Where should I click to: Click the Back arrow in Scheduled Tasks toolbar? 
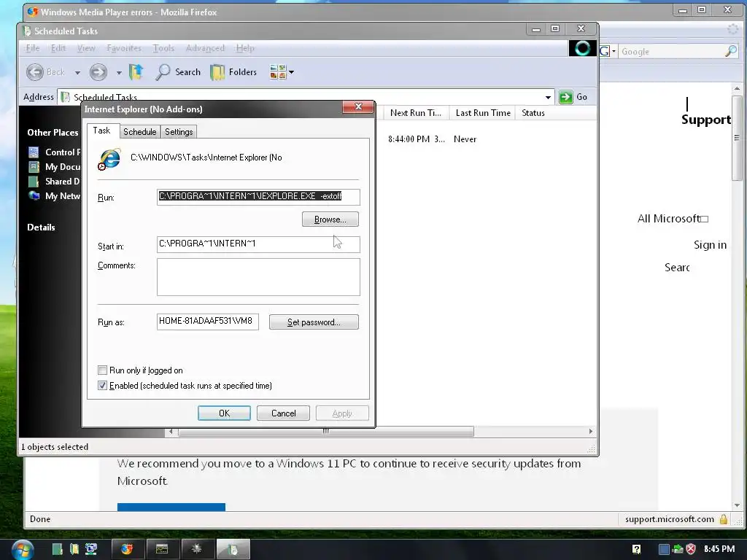35,72
